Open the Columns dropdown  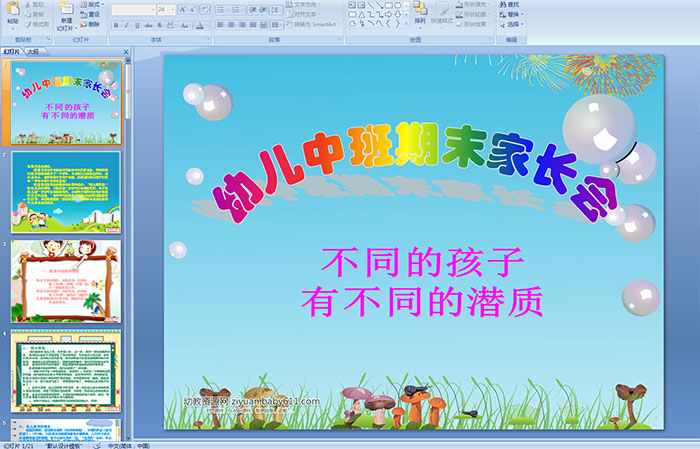(276, 25)
